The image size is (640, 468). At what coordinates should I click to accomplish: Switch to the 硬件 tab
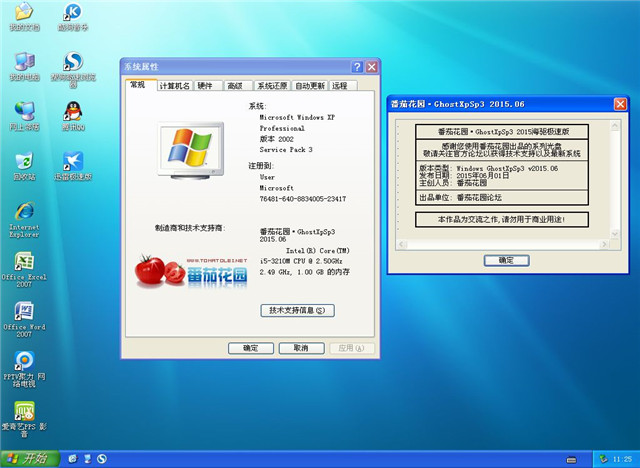(205, 86)
